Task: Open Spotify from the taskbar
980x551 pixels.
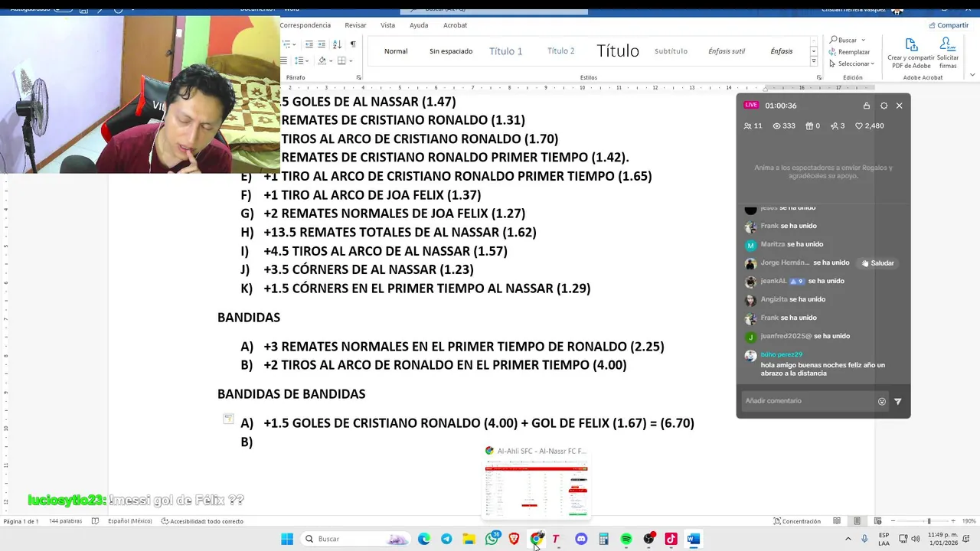Action: pos(626,539)
